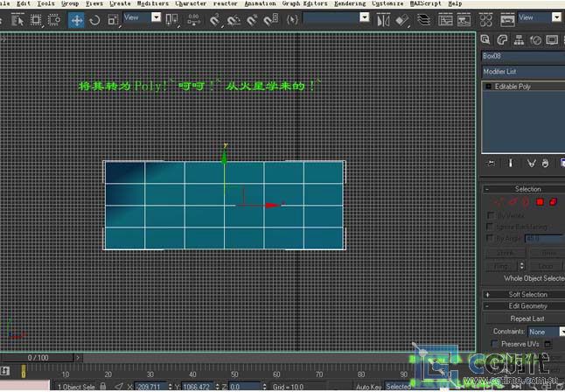The width and height of the screenshot is (565, 392).
Task: Click the Mirror tool icon
Action: pos(383,20)
